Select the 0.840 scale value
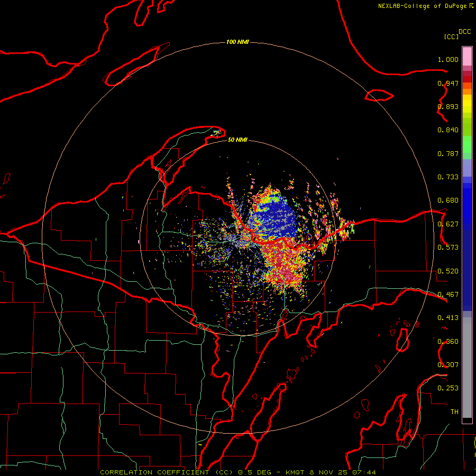Viewport: 476px width, 476px height. pos(448,130)
